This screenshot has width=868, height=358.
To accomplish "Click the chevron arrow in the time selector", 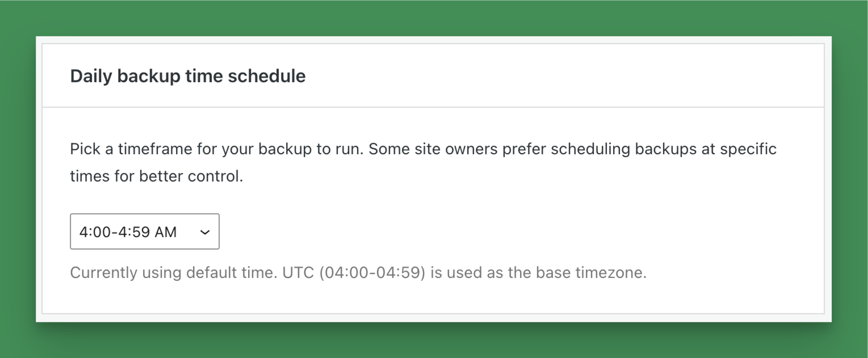I will pyautogui.click(x=206, y=232).
